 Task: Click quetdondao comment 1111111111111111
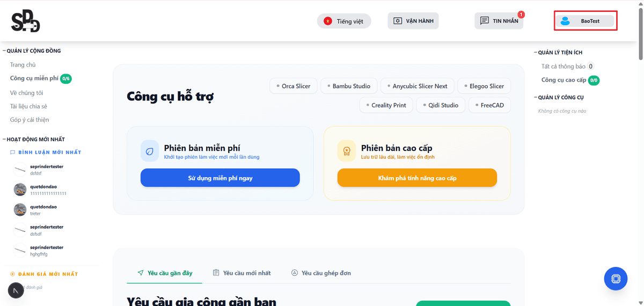pyautogui.click(x=40, y=190)
